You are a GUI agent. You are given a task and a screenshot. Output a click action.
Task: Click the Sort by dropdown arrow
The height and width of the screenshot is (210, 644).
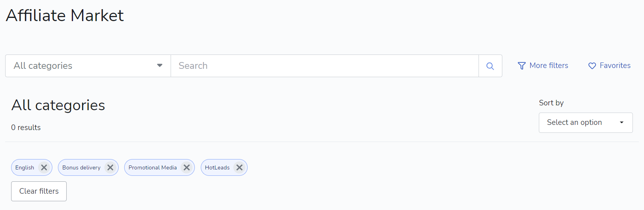pos(622,122)
